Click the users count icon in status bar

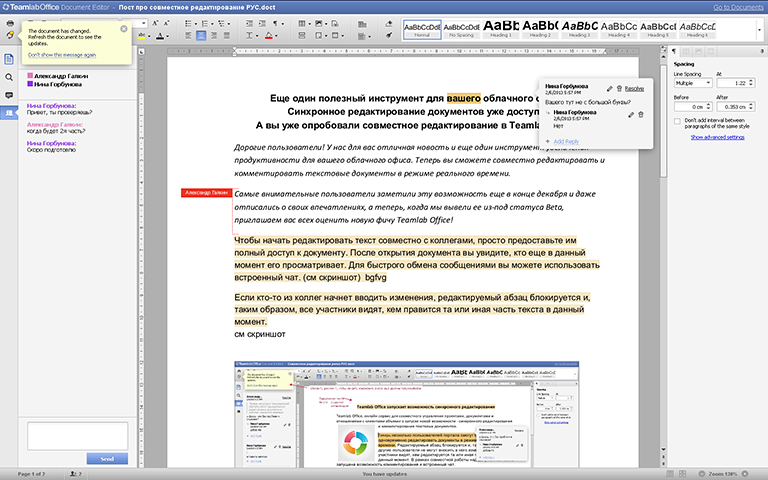(75, 474)
